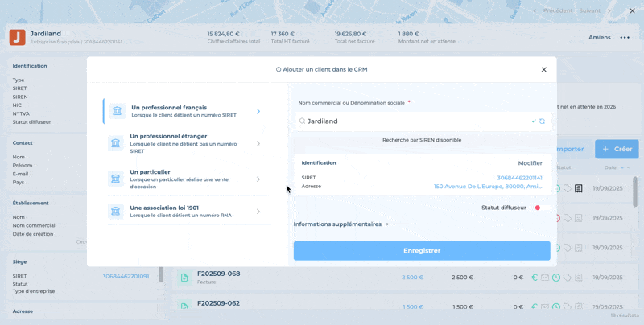Viewport: 644px width, 325px height.
Task: Click the bank icon beside Un professionnel français
Action: [117, 111]
